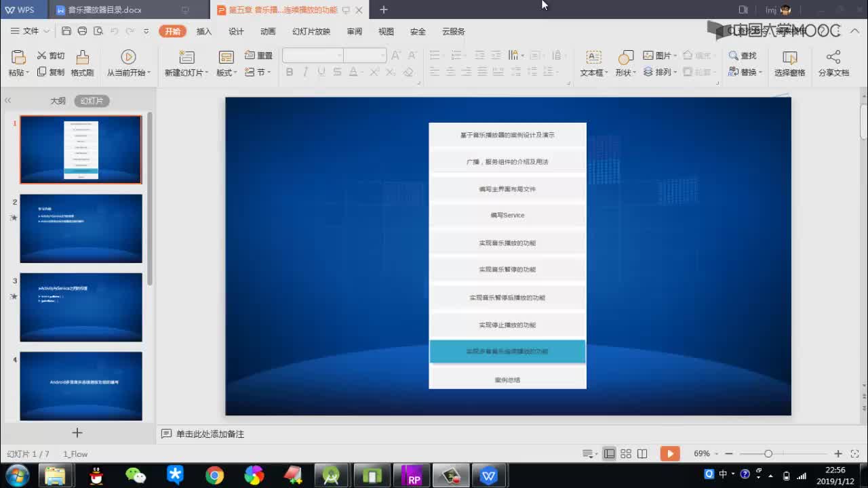Switch to Outline (大纲) panel tab
The image size is (868, 488).
58,100
